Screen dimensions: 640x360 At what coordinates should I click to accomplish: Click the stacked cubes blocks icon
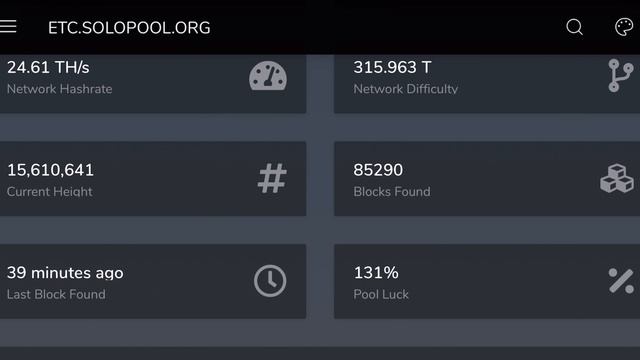(617, 178)
